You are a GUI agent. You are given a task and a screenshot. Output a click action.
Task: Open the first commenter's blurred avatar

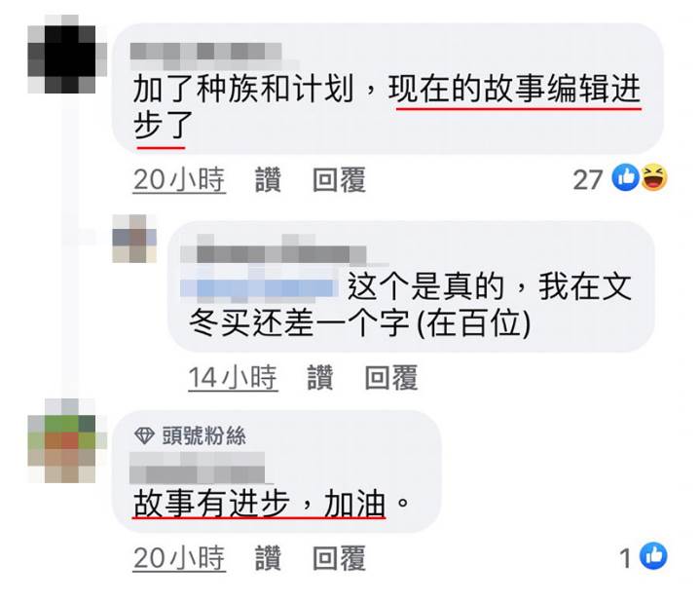coord(67,54)
